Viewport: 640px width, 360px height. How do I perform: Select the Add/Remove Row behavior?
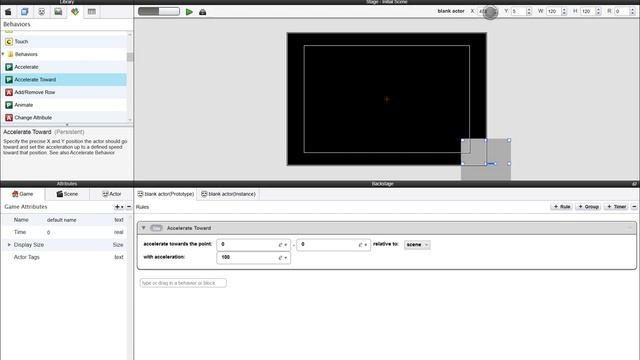coord(64,92)
